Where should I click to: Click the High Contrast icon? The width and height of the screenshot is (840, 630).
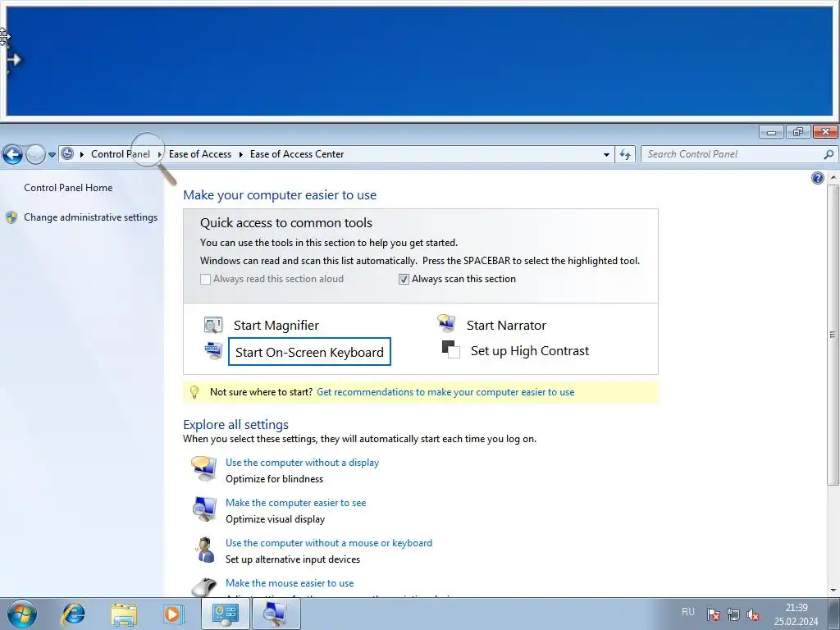pos(450,349)
